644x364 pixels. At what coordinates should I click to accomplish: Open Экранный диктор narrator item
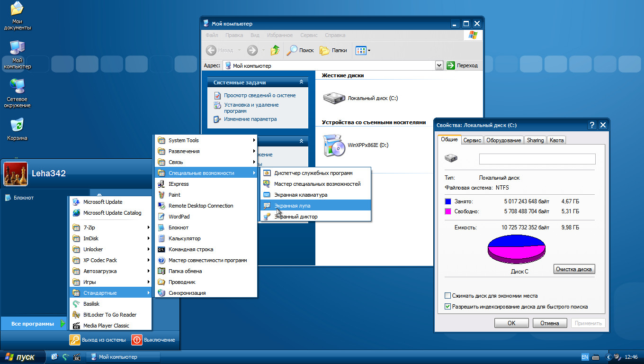[x=316, y=217]
